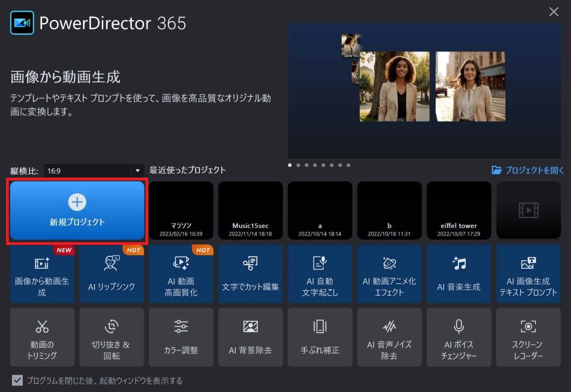Open recent project named b
This screenshot has height=392, width=571.
point(389,210)
